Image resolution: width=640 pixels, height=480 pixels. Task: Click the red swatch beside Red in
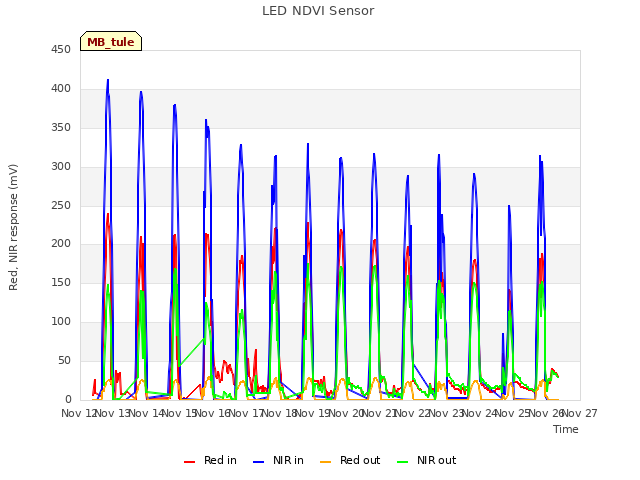tap(189, 462)
